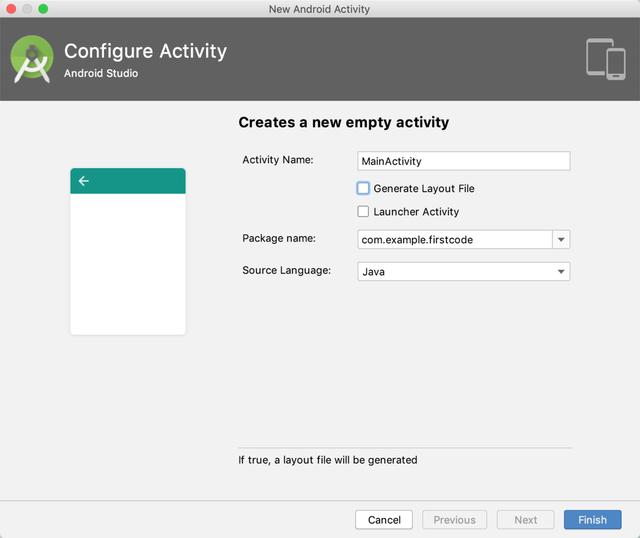Click the 'If true, a layout file will be generated' hint
The width and height of the screenshot is (640, 538).
click(x=328, y=460)
